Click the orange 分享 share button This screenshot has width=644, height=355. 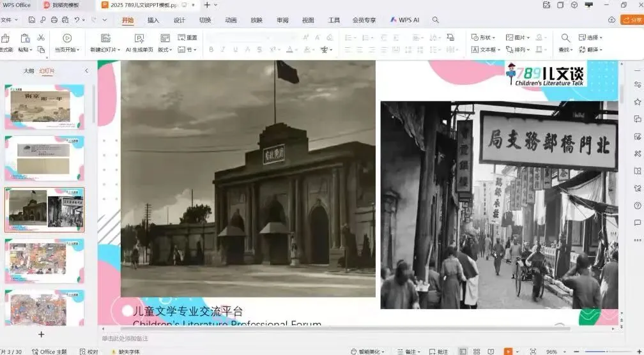[632, 20]
